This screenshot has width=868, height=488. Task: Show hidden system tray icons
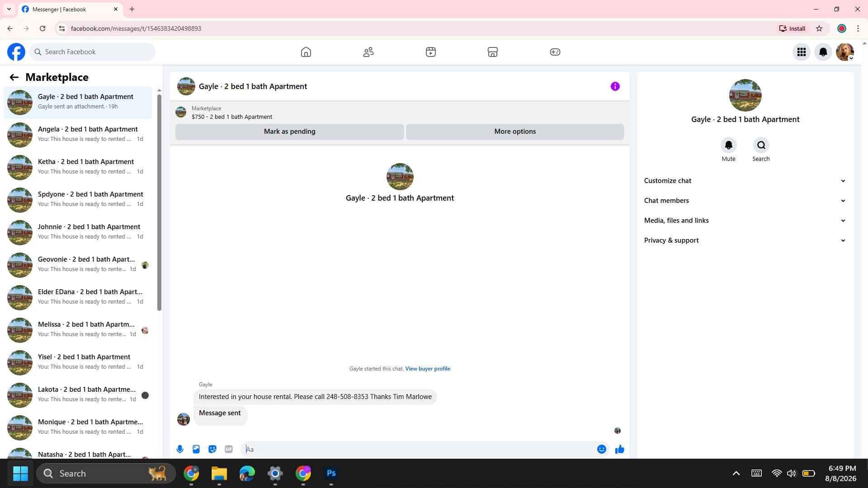point(736,474)
